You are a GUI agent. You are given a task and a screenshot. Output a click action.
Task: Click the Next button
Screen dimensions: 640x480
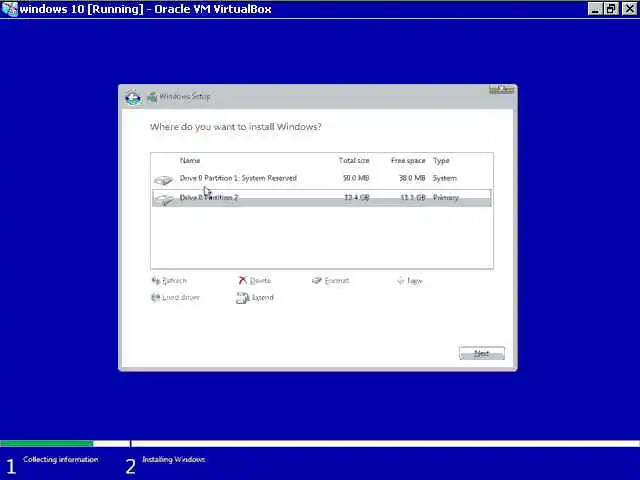[x=482, y=353]
